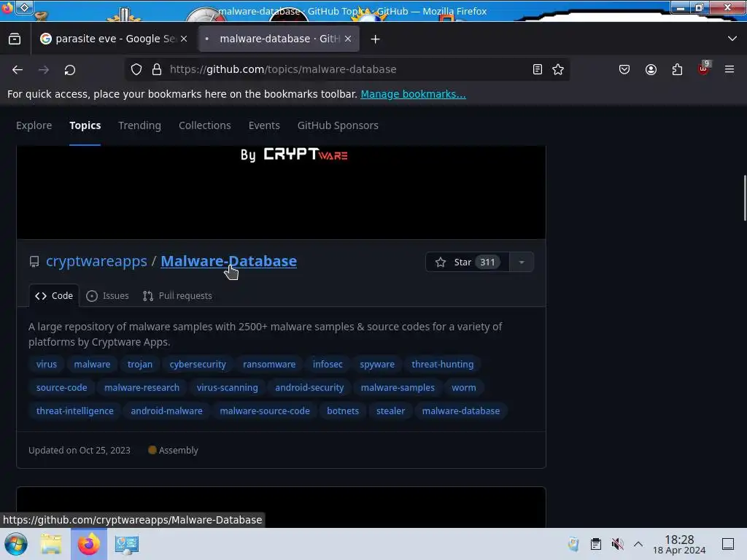Select the Topics navigation item
The image size is (747, 560).
coord(85,125)
